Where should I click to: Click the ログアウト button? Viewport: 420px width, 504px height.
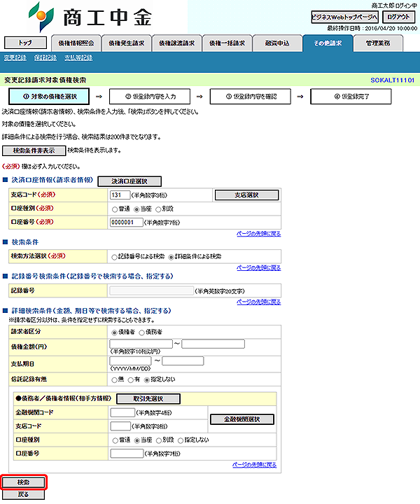click(398, 17)
